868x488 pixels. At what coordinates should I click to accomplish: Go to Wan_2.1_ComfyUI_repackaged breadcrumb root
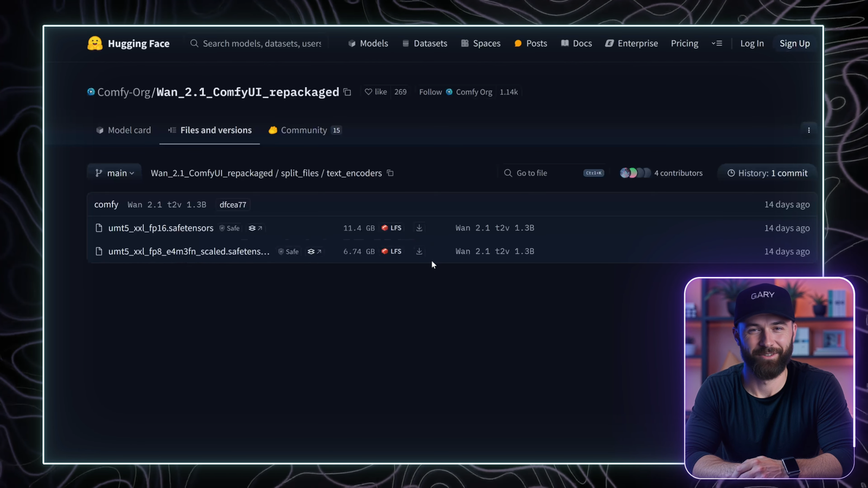coord(212,173)
